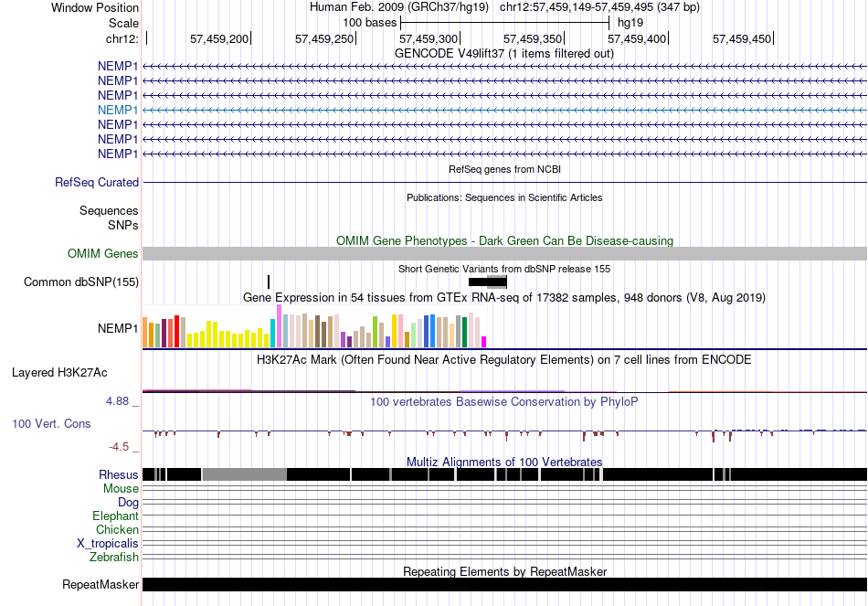Open Multiz Alignments of 100 Vertebrates title
This screenshot has width=868, height=606.
504,462
